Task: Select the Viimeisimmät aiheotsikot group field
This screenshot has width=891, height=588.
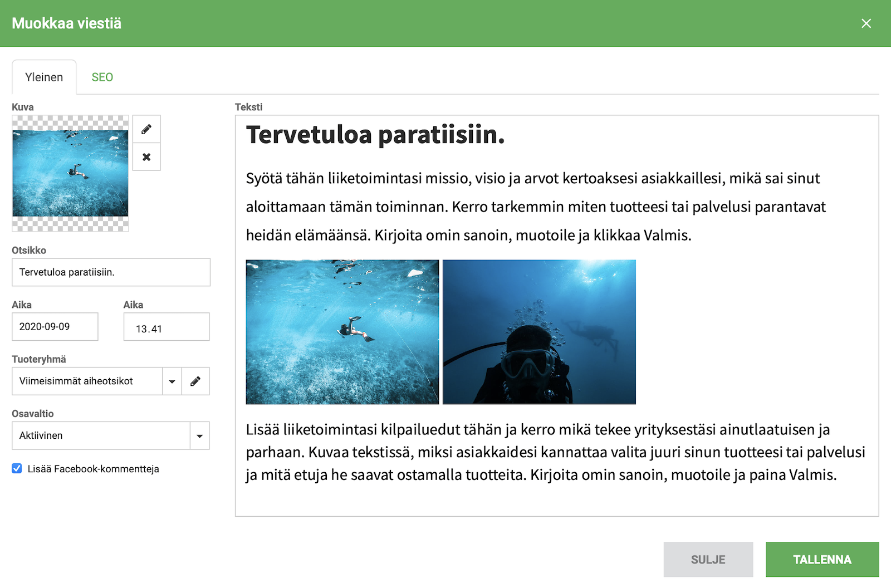Action: click(87, 381)
